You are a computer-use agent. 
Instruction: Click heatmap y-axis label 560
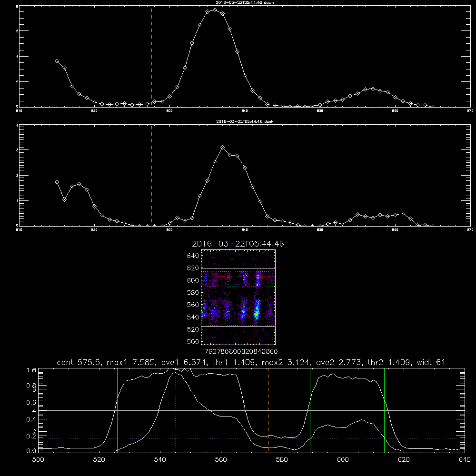[193, 305]
